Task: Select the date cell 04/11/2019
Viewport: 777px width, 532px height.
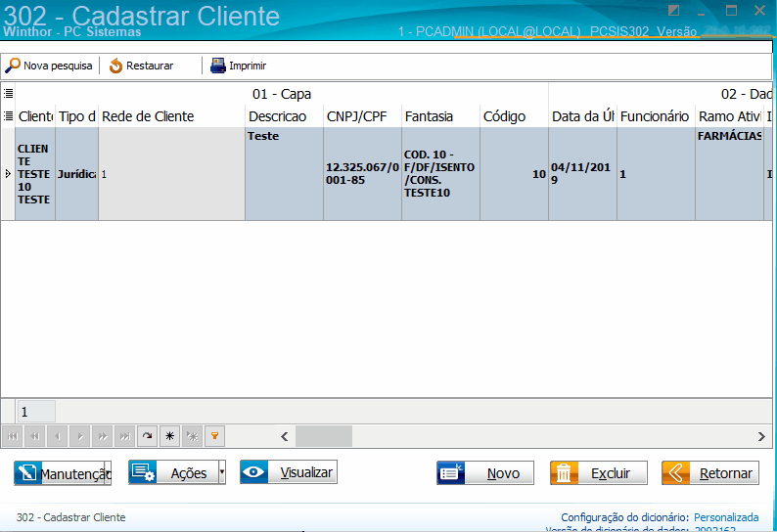Action: click(x=582, y=174)
